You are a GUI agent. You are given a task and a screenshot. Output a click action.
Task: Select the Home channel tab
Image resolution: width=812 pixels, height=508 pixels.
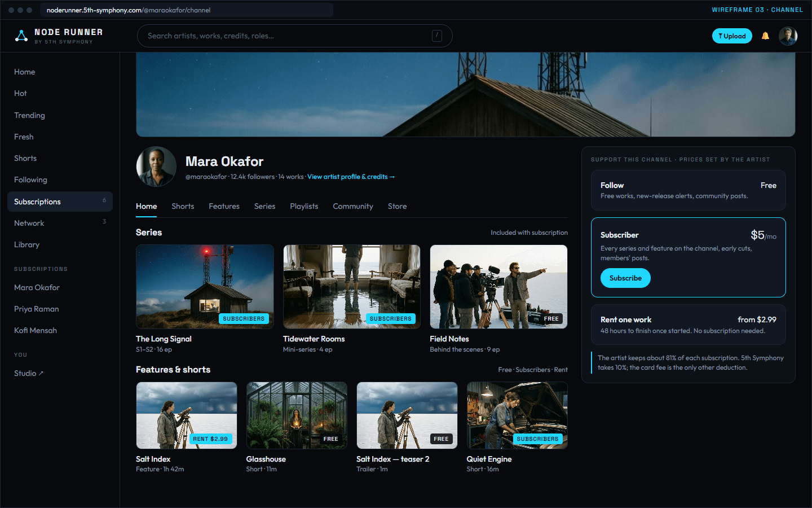point(147,206)
